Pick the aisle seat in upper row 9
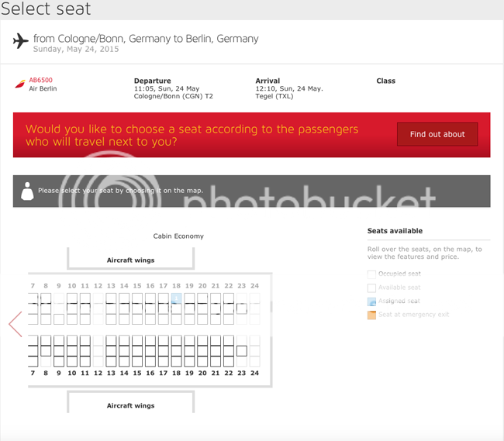This screenshot has width=504, height=441. pyautogui.click(x=59, y=319)
